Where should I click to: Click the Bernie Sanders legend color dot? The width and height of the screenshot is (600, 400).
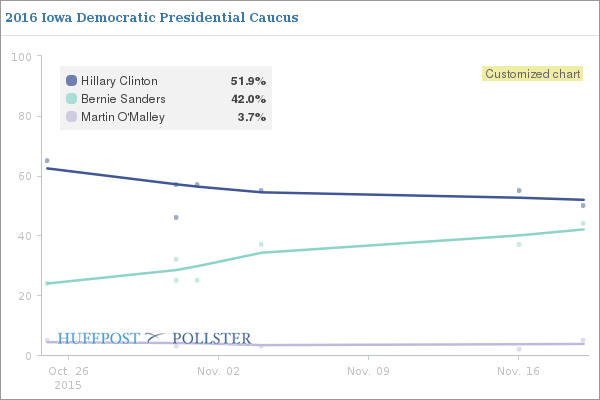click(x=71, y=99)
